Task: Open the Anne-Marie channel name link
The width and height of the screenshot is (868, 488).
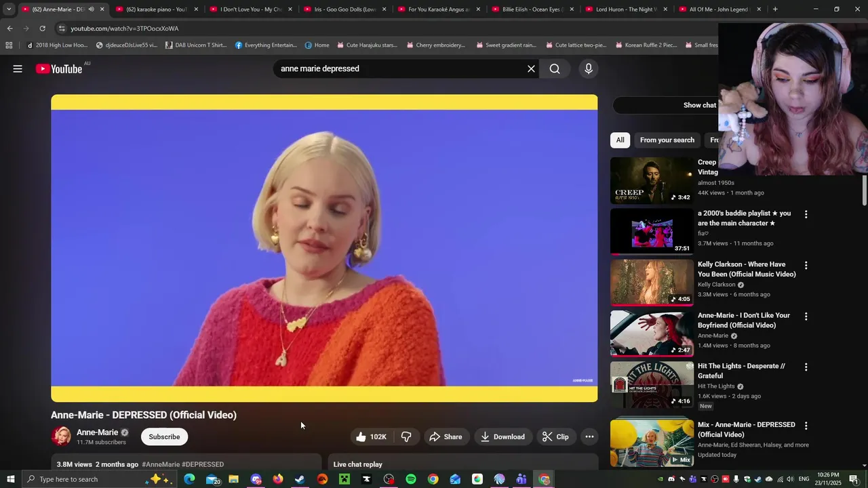Action: 97,432
